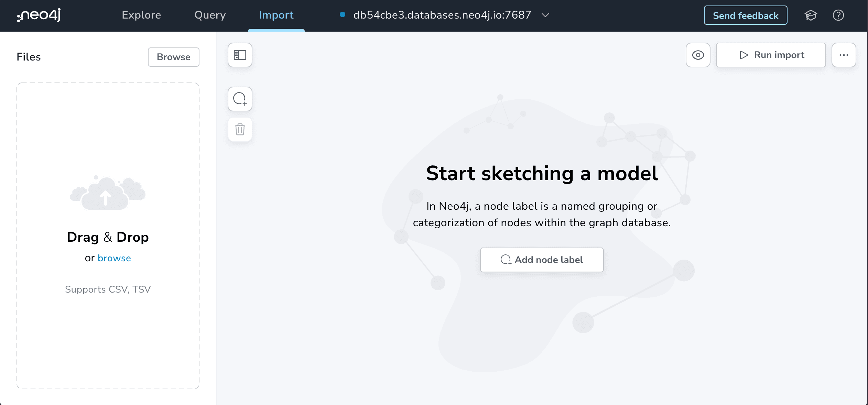868x405 pixels.
Task: Click the Run import button
Action: click(771, 55)
